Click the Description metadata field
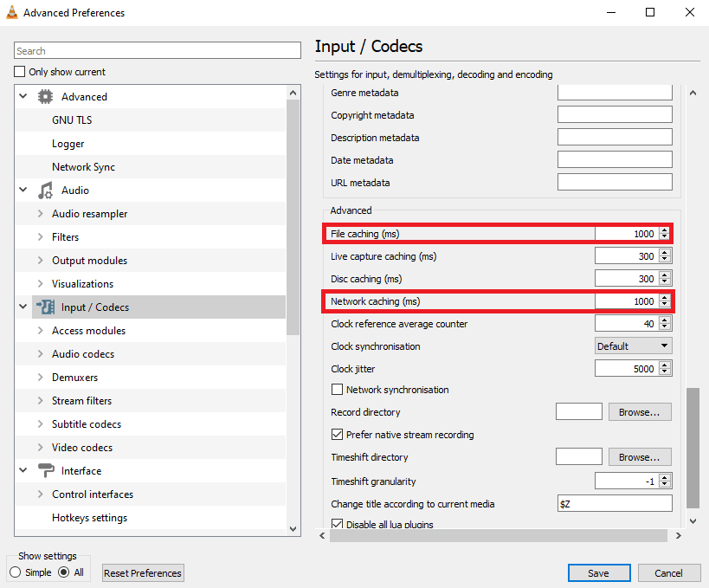The height and width of the screenshot is (588, 709). 615,137
